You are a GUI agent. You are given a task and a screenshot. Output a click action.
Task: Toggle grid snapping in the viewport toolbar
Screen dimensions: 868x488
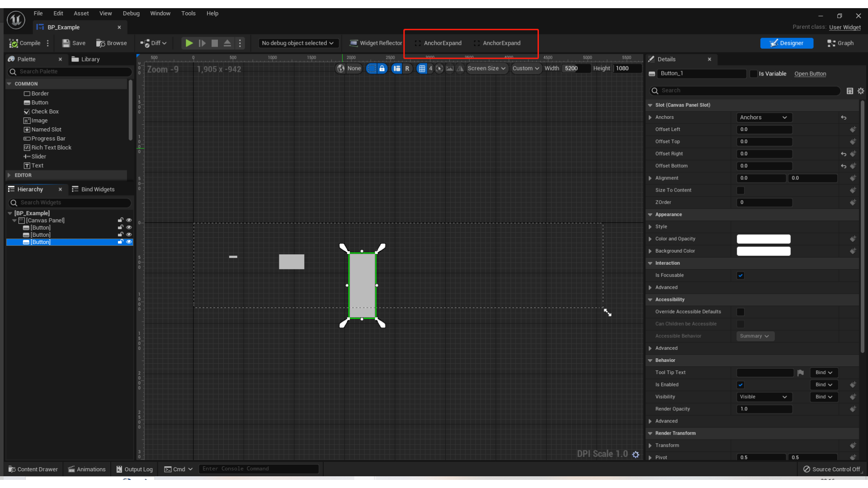coord(422,69)
